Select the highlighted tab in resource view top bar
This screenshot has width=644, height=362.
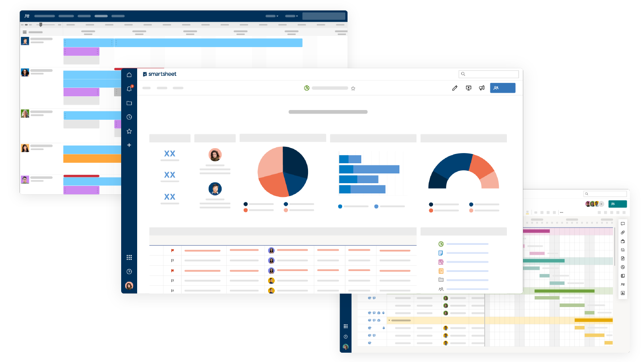pyautogui.click(x=101, y=16)
